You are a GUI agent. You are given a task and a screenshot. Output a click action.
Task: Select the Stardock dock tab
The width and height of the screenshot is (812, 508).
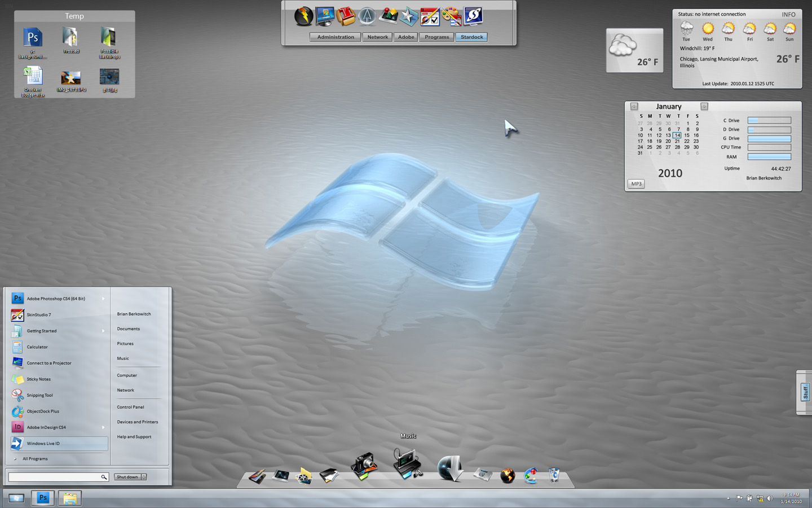[472, 37]
